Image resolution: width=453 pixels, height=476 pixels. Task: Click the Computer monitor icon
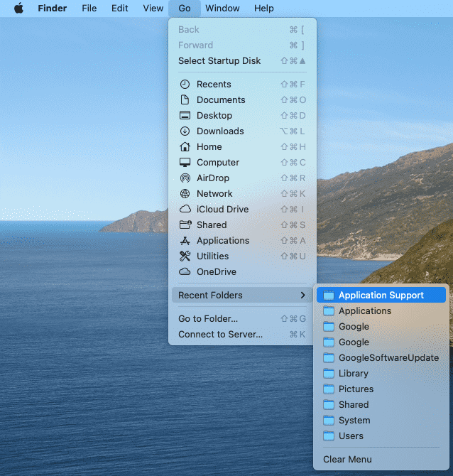[x=185, y=163]
